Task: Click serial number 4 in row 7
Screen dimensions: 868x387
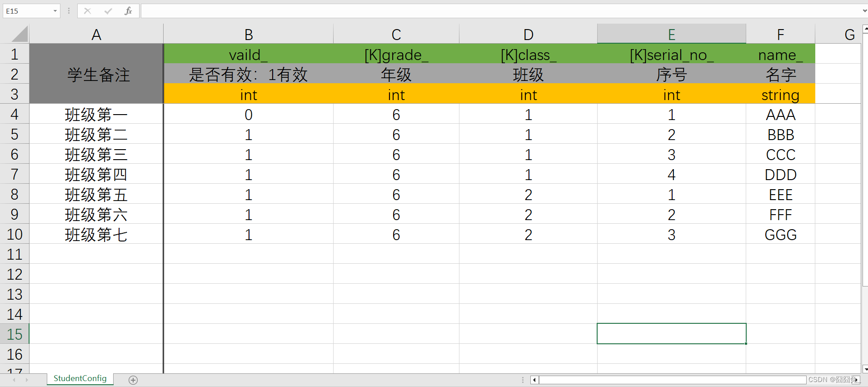Action: point(672,174)
